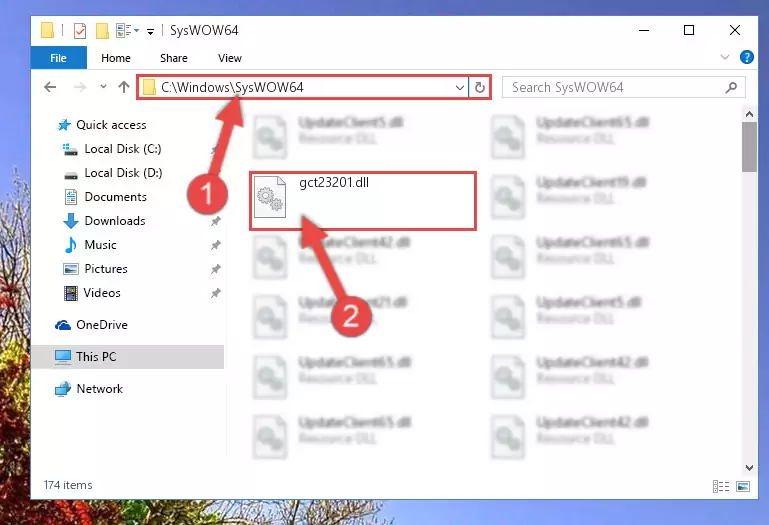
Task: Open the recent locations dropdown
Action: click(103, 87)
